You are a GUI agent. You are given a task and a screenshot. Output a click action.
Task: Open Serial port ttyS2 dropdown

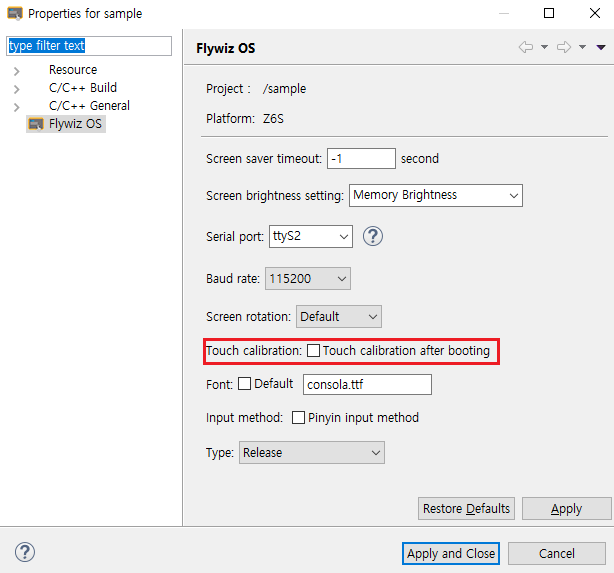311,236
